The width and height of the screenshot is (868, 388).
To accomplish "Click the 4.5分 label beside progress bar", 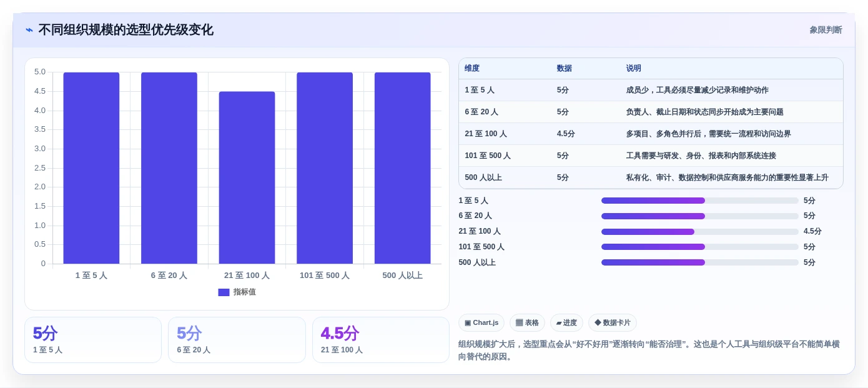I will [x=812, y=232].
